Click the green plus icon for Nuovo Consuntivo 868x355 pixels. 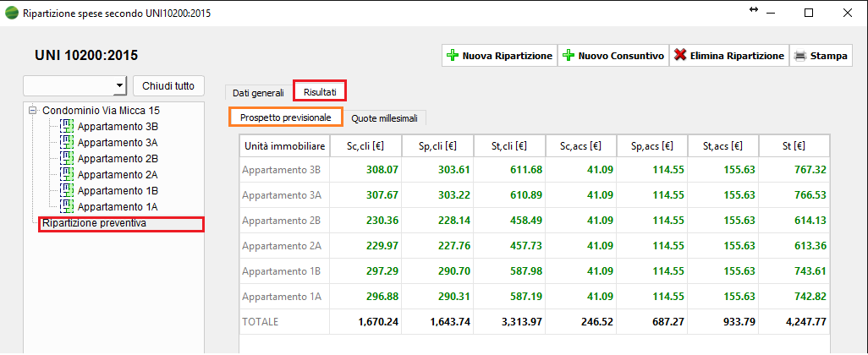[569, 56]
